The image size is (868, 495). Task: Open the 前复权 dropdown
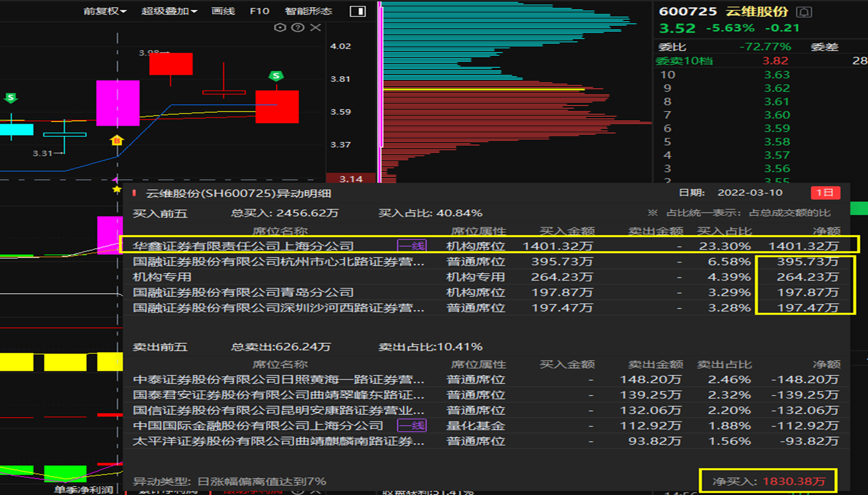click(x=105, y=11)
